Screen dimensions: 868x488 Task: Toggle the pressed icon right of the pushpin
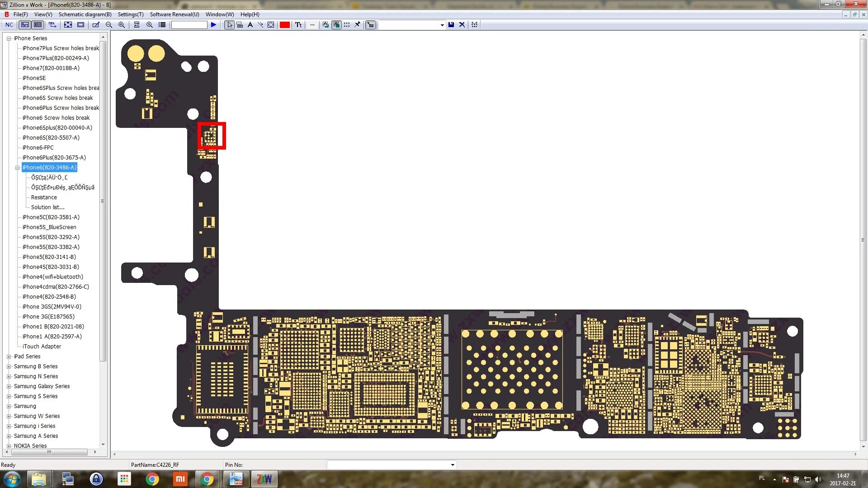(x=371, y=25)
